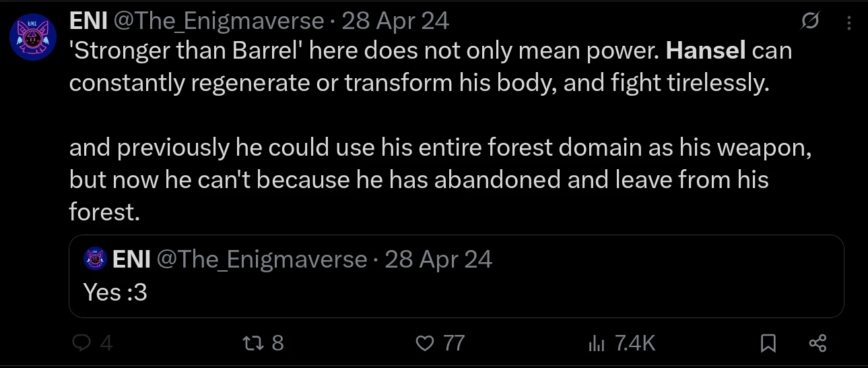Click the 77 likes count
The width and height of the screenshot is (868, 368).
click(453, 344)
